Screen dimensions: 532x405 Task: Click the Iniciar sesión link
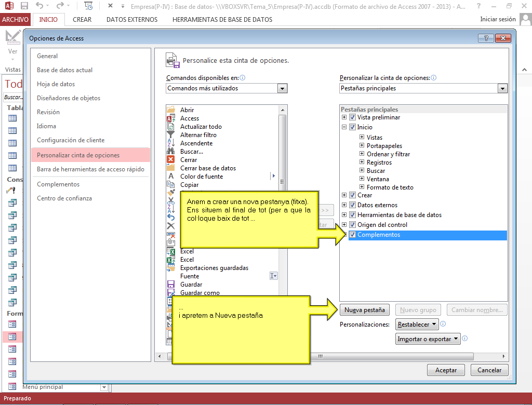[498, 19]
